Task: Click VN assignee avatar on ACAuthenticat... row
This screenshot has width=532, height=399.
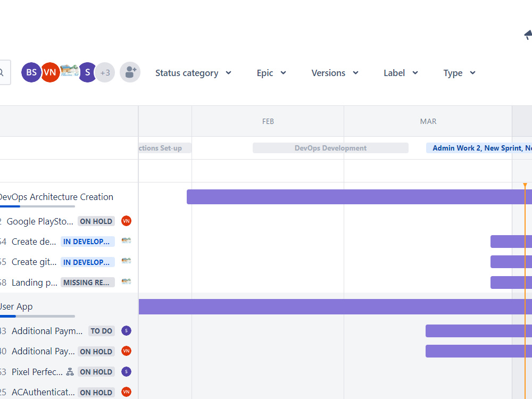Action: tap(126, 392)
